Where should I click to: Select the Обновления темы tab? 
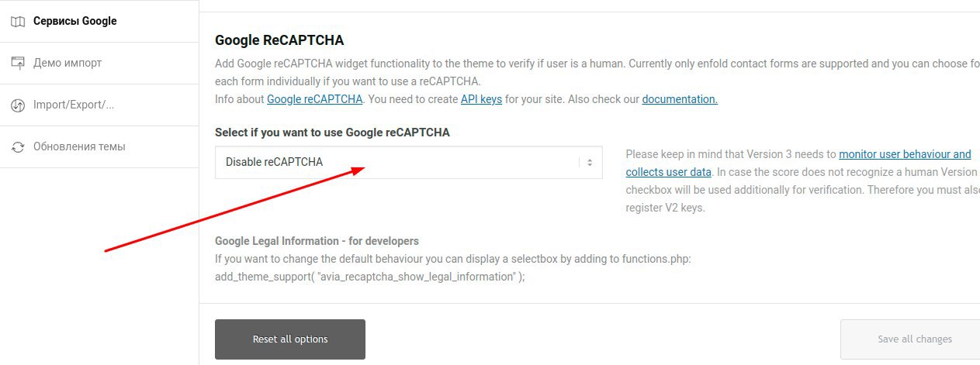pos(79,146)
